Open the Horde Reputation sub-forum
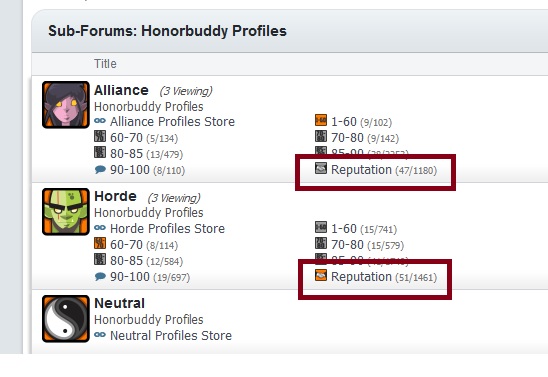548x377 pixels. [x=361, y=277]
